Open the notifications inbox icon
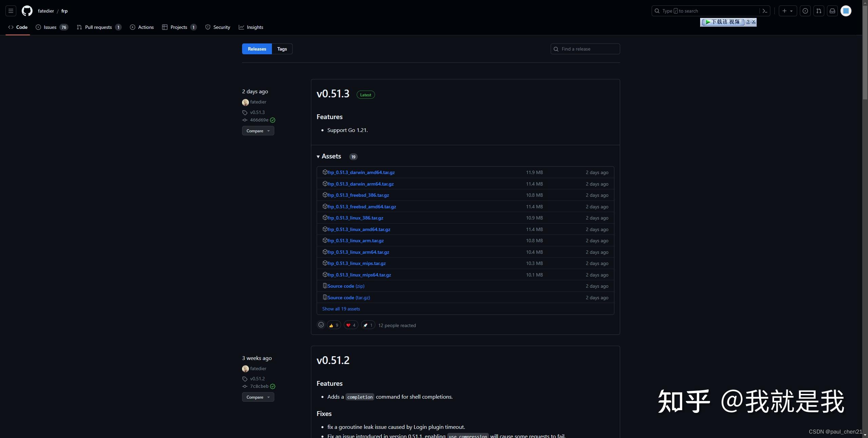This screenshot has width=868, height=438. tap(832, 11)
